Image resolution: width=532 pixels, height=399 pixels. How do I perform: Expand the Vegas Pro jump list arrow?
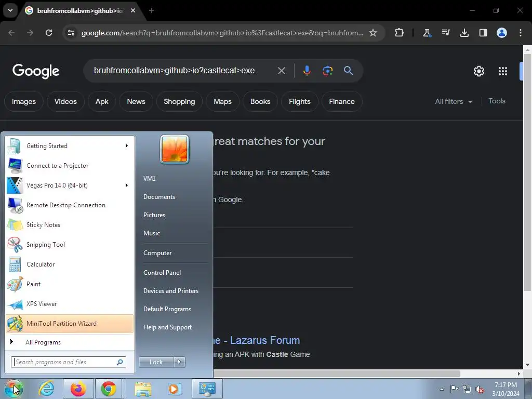pos(127,185)
